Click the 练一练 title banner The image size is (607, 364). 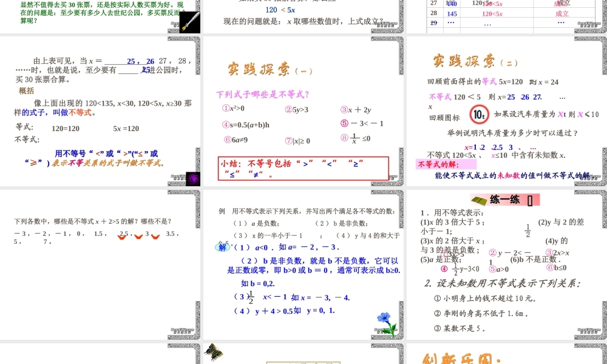click(505, 200)
